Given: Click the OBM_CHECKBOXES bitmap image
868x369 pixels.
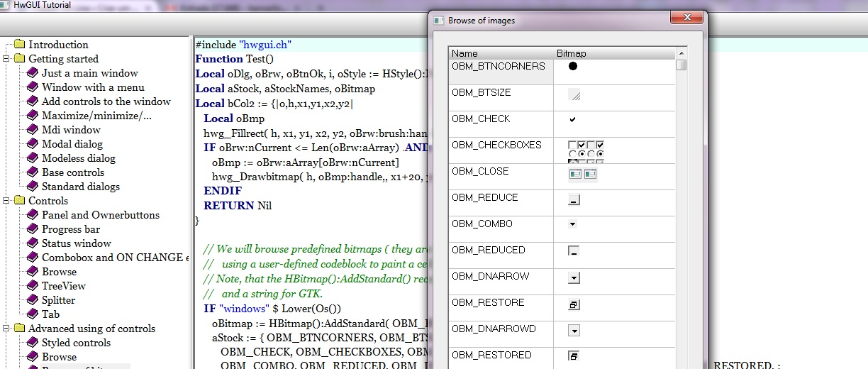Looking at the screenshot, I should pyautogui.click(x=586, y=150).
